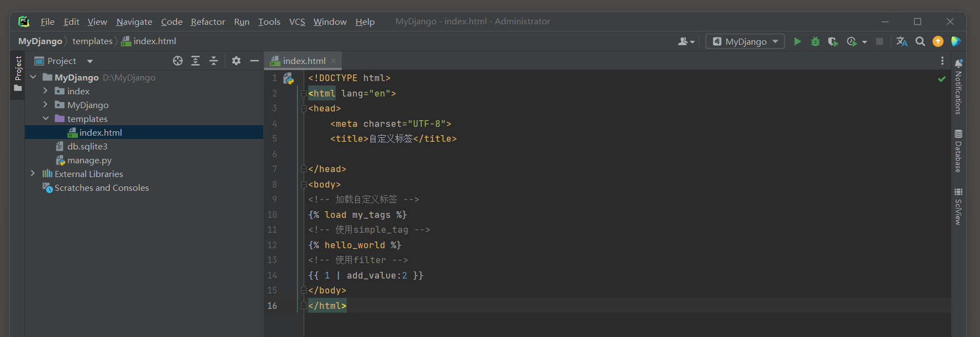Open the editor tabs three-dot menu

coord(942,61)
